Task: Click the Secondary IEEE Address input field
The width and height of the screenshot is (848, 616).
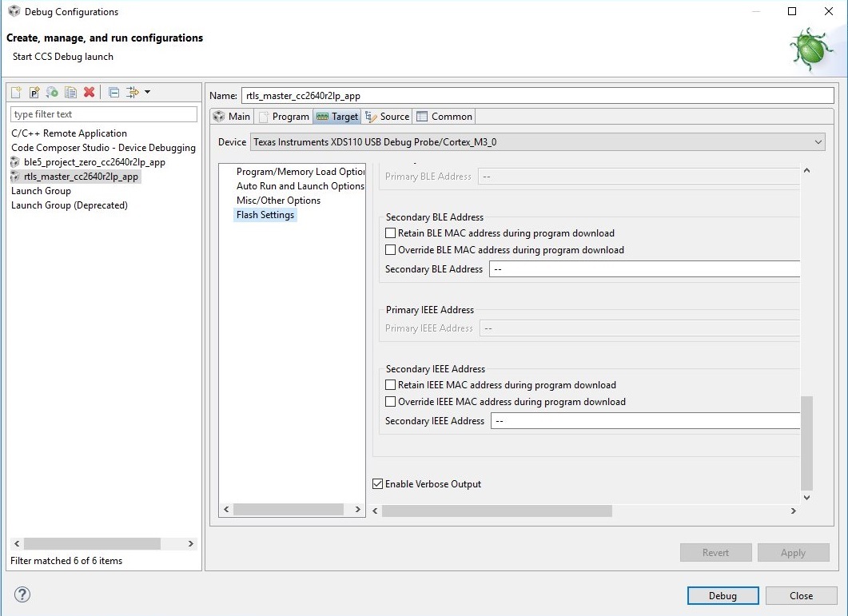Action: pyautogui.click(x=645, y=421)
